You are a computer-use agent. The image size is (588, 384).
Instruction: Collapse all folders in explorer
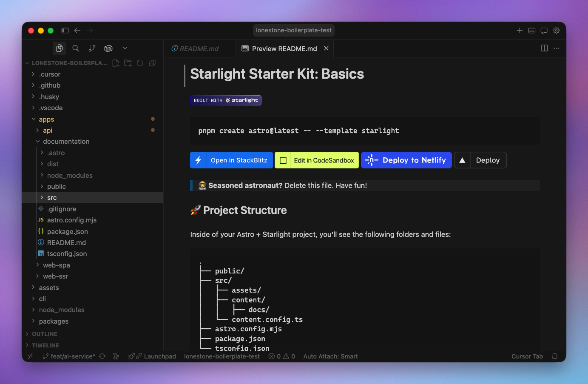(152, 63)
